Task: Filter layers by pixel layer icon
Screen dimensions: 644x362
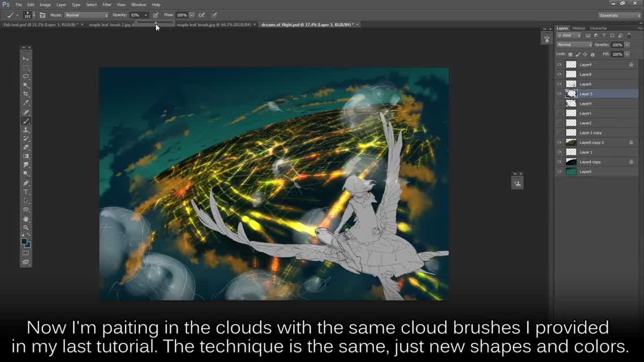Action: coord(588,36)
